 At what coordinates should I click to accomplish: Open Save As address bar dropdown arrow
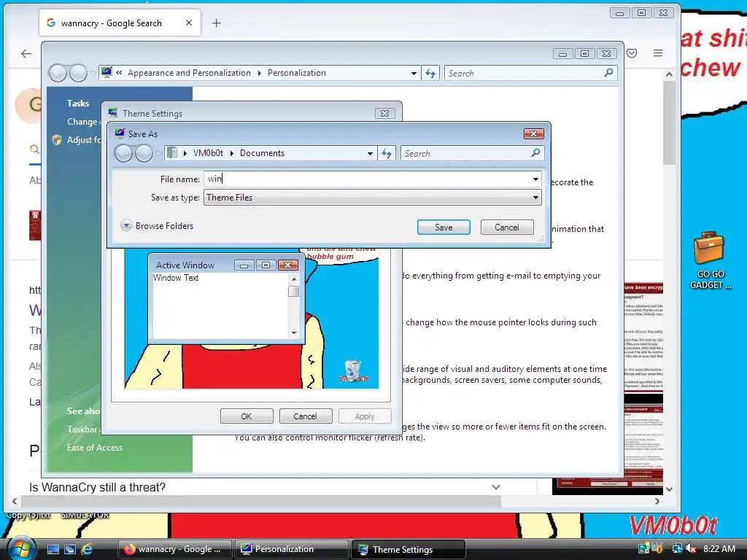(x=370, y=153)
